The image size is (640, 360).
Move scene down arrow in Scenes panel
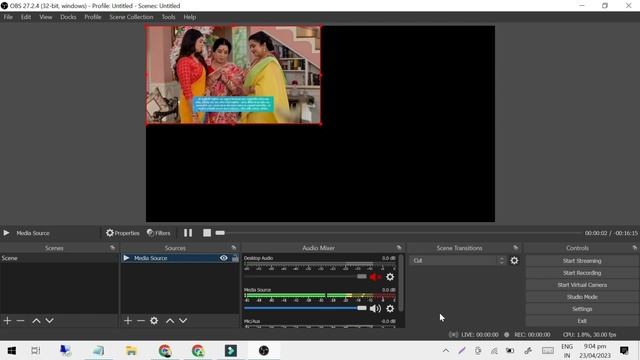coord(49,321)
